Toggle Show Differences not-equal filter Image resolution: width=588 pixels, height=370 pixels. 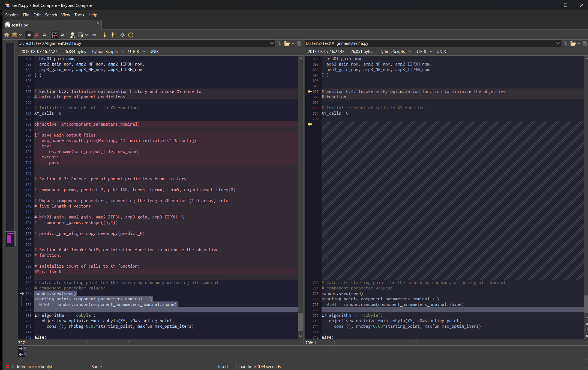(x=37, y=35)
